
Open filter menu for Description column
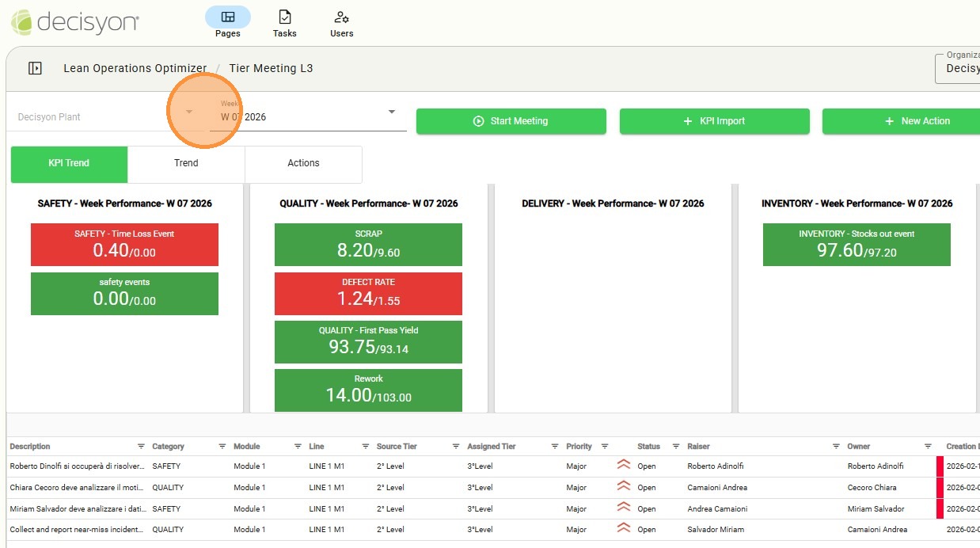(x=141, y=447)
